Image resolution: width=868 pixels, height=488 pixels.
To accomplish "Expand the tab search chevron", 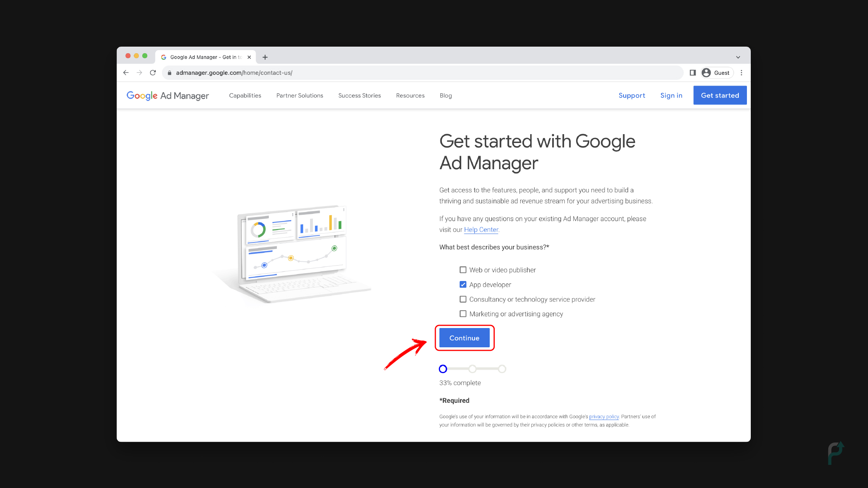I will tap(738, 57).
